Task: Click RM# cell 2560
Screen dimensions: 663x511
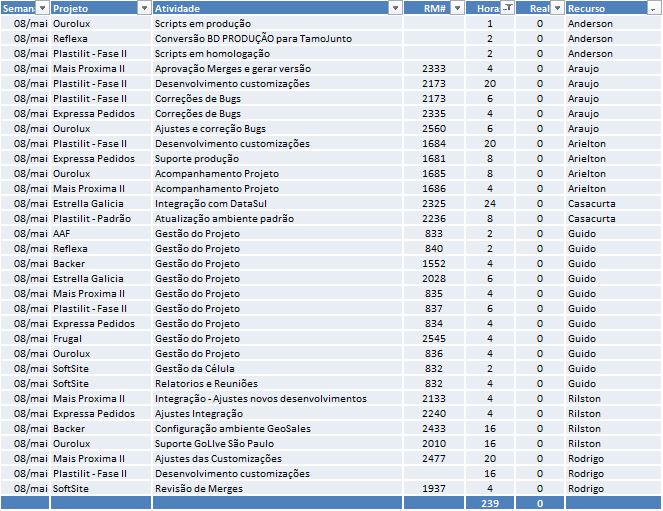Action: tap(434, 128)
